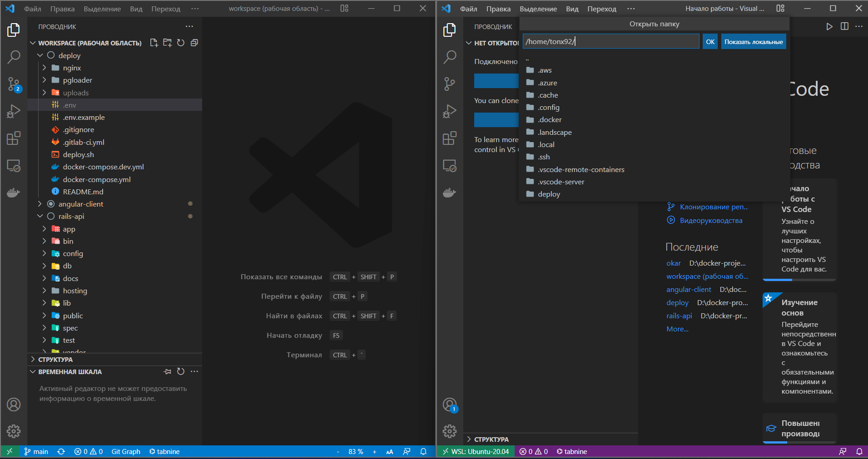Click remote indicator in left status bar
Image resolution: width=868 pixels, height=459 pixels.
[x=10, y=451]
